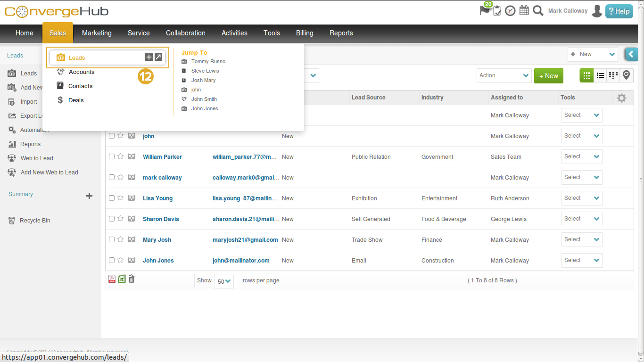Click the green + New button

click(549, 76)
